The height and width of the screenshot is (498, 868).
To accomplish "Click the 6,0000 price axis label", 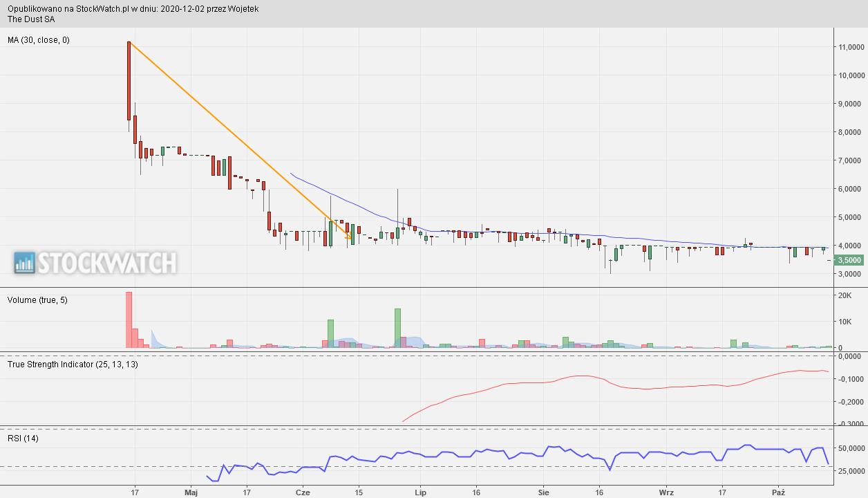I will (851, 189).
